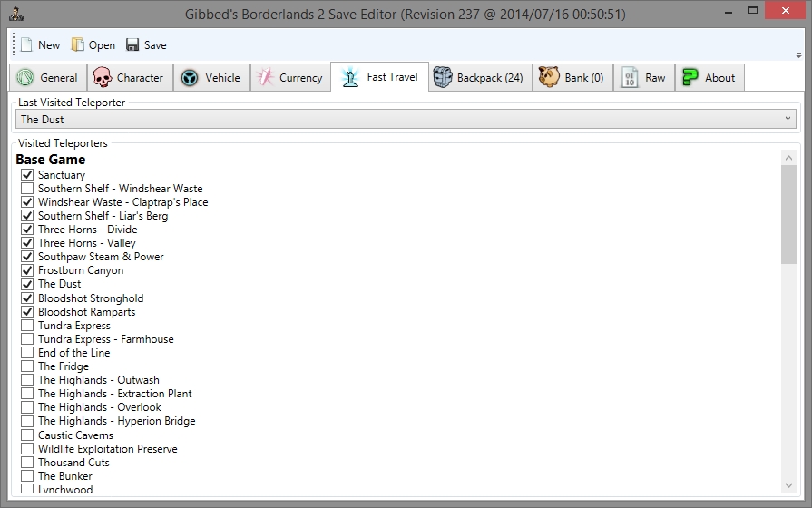Viewport: 812px width, 508px height.
Task: Click the Open folder icon
Action: pos(78,45)
